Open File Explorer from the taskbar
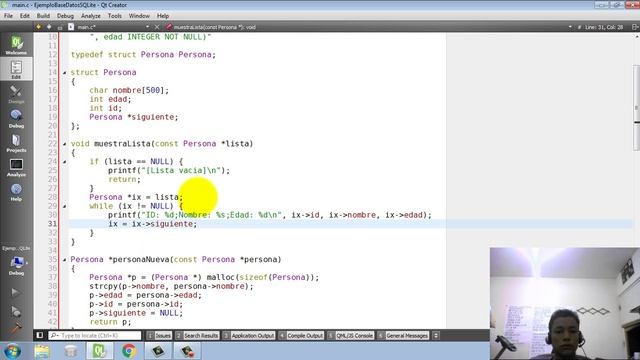 42,351
